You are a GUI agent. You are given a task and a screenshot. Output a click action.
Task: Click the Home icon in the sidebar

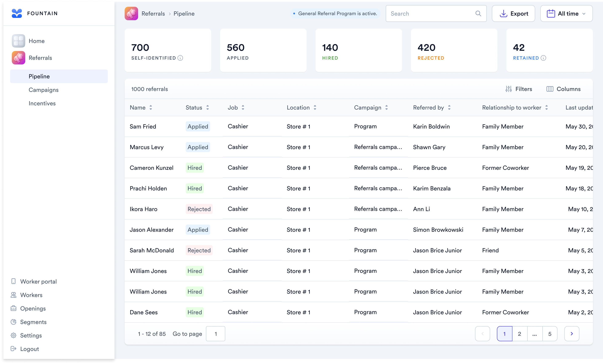18,41
